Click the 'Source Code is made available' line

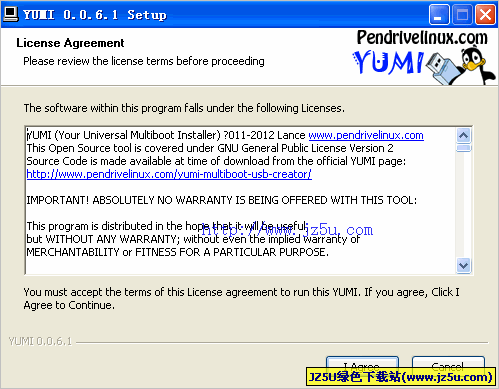(216, 161)
